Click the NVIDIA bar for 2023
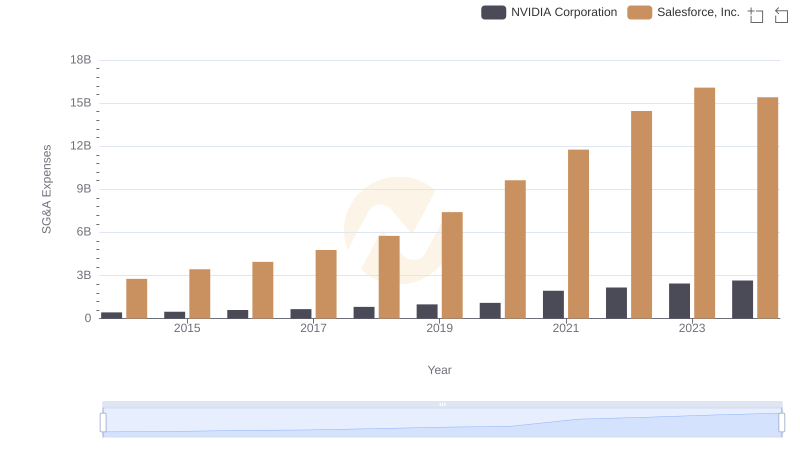The height and width of the screenshot is (461, 800). tap(679, 301)
